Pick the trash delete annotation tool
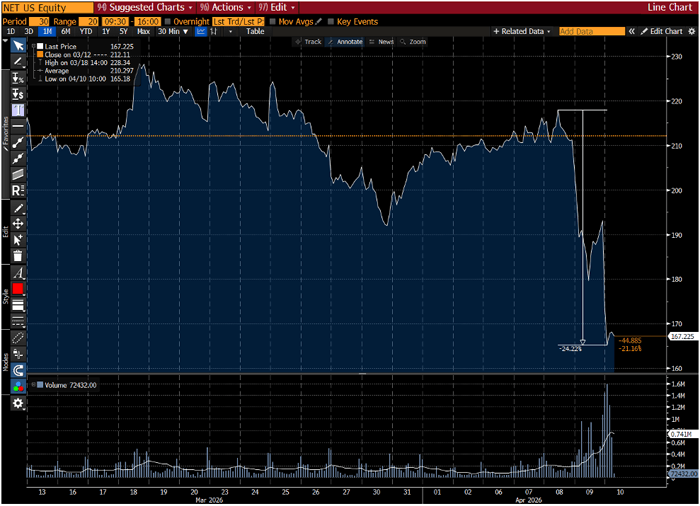Image resolution: width=700 pixels, height=506 pixels. [x=18, y=255]
